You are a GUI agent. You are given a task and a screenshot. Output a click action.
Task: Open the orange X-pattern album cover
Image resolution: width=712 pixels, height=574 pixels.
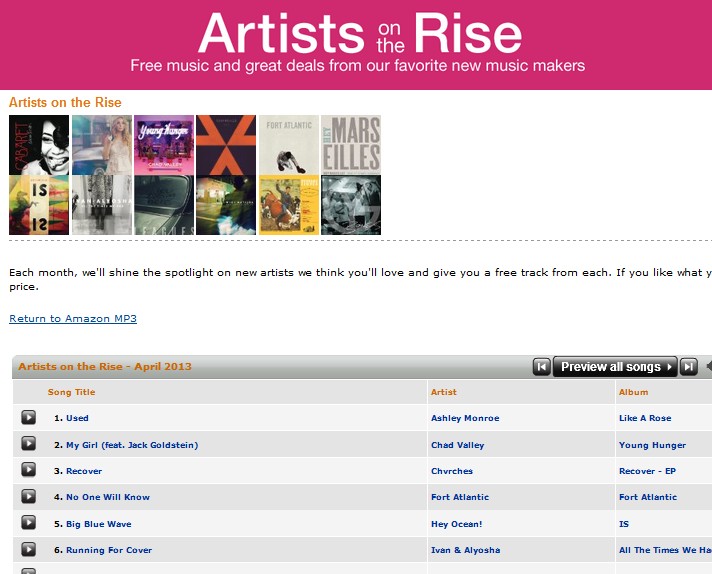point(226,145)
